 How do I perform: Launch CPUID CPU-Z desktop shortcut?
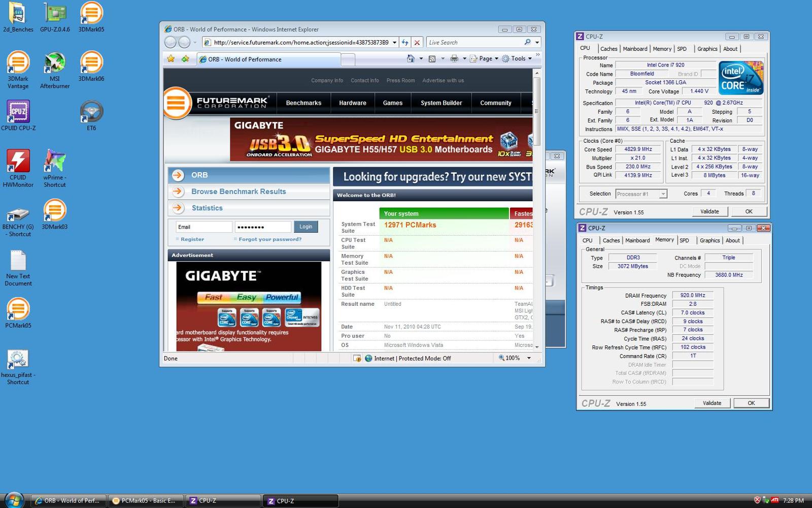[18, 115]
